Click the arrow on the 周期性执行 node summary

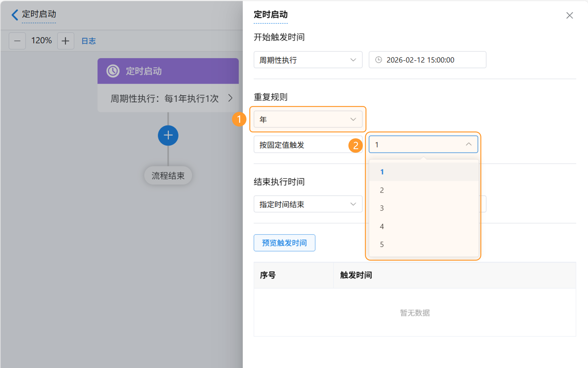tap(230, 98)
